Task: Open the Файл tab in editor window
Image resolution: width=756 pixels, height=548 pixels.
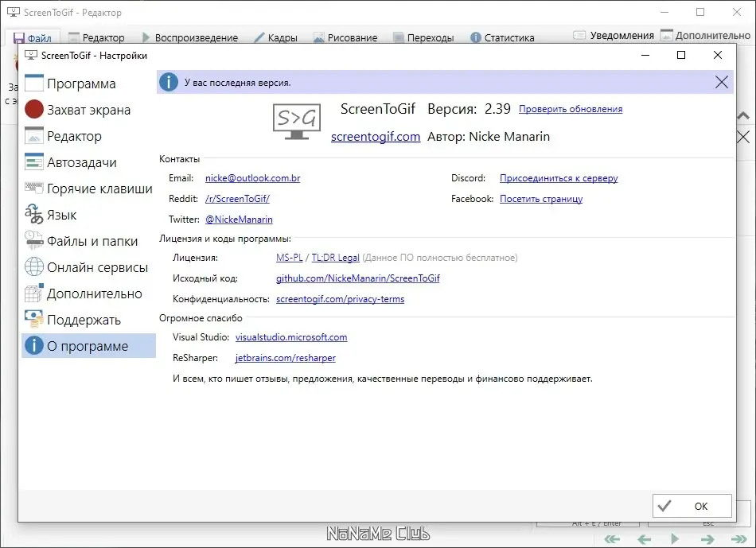Action: (33, 37)
